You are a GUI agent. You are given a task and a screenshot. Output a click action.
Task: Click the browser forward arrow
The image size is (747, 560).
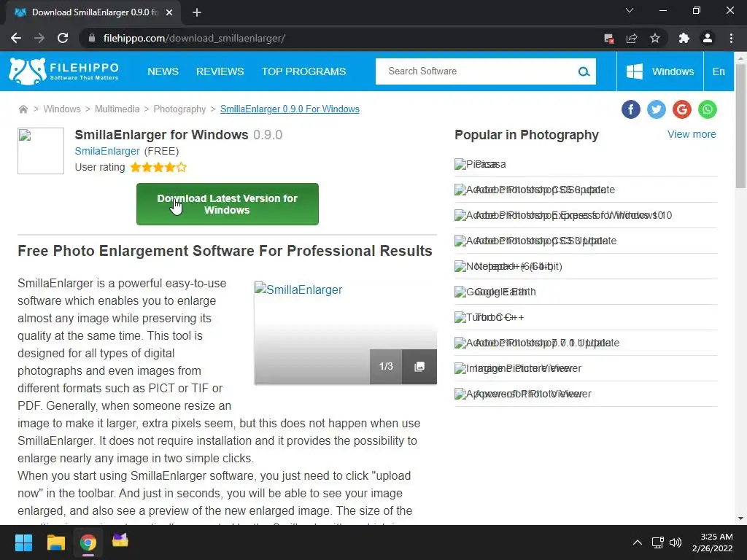point(39,38)
